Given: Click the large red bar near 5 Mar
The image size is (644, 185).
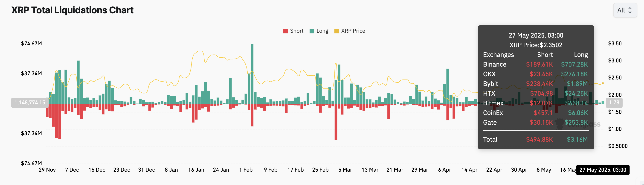Looking at the screenshot, I should (336, 122).
